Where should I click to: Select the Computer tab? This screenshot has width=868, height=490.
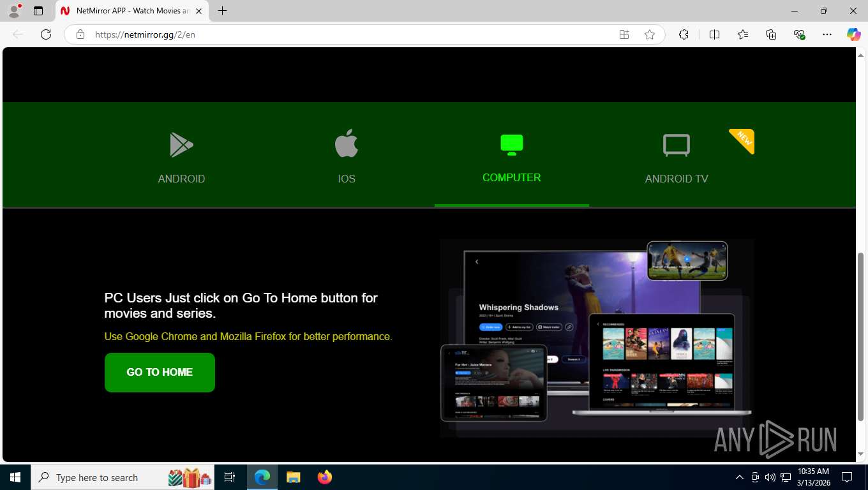click(x=511, y=155)
